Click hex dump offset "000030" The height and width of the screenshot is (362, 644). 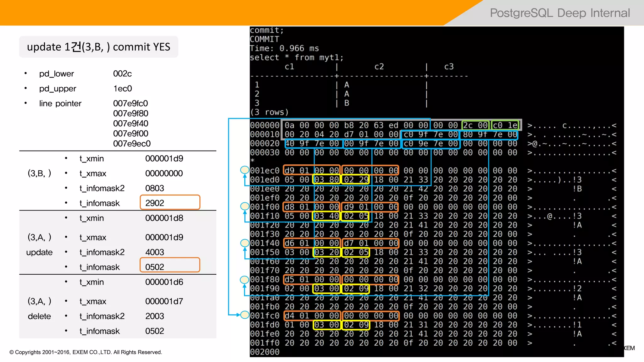(x=265, y=153)
